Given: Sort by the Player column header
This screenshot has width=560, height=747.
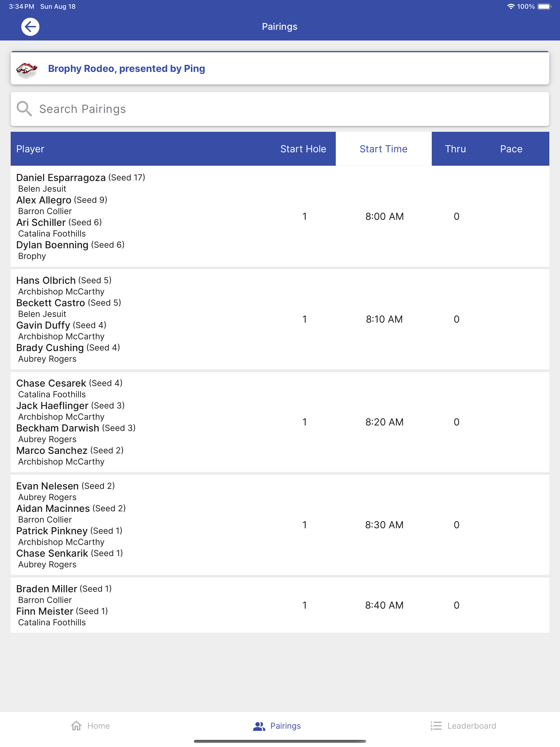Looking at the screenshot, I should 30,149.
